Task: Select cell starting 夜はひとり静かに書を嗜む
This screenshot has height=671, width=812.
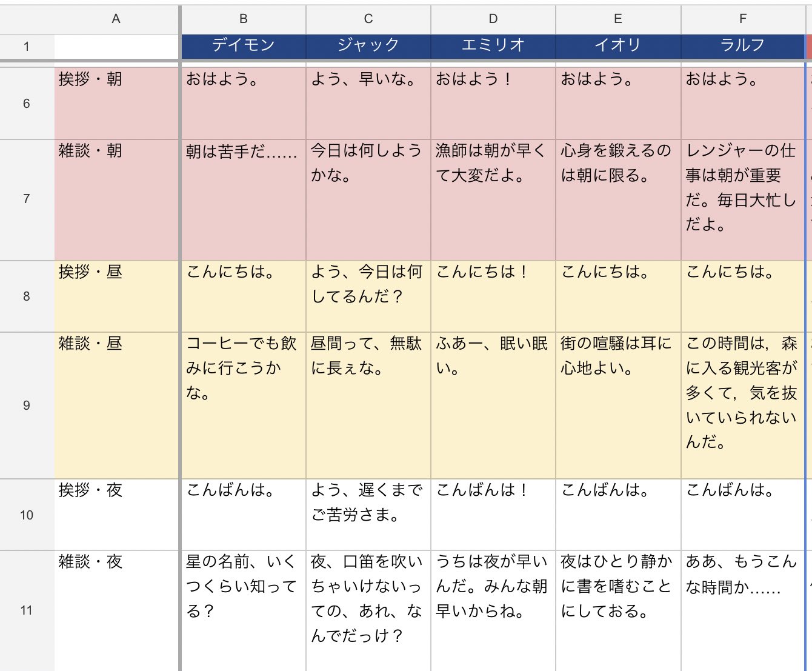Action: 618,610
